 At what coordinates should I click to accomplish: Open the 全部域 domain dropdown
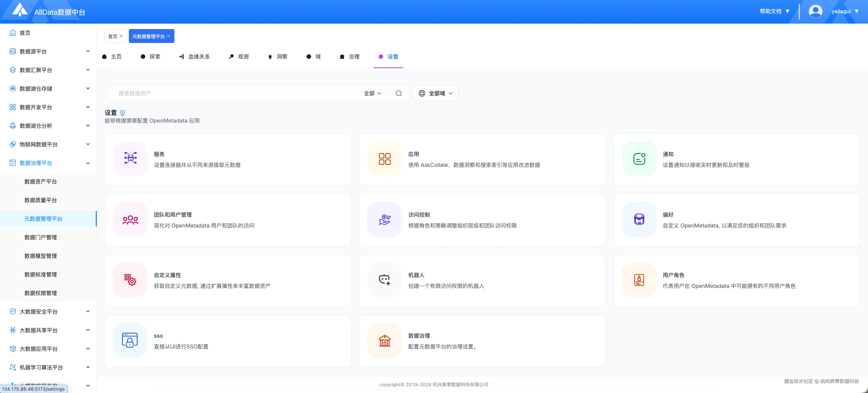tap(435, 93)
